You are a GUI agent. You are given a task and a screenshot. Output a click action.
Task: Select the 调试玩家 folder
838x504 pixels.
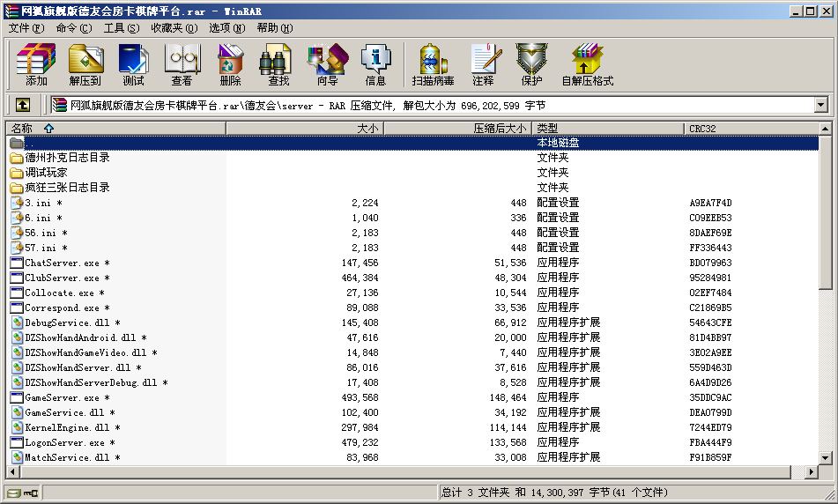pyautogui.click(x=46, y=173)
